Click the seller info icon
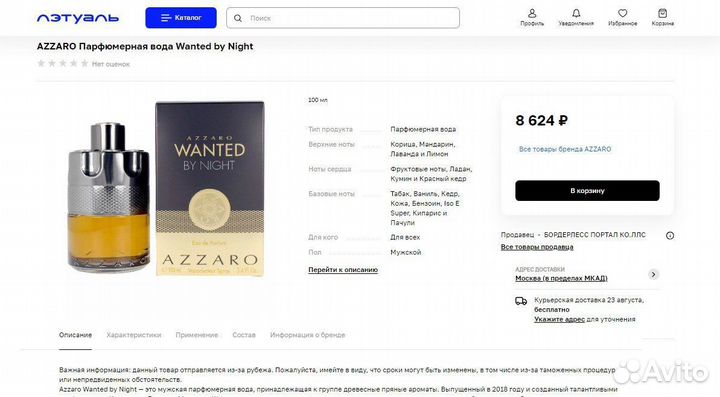The height and width of the screenshot is (397, 720). 670,235
